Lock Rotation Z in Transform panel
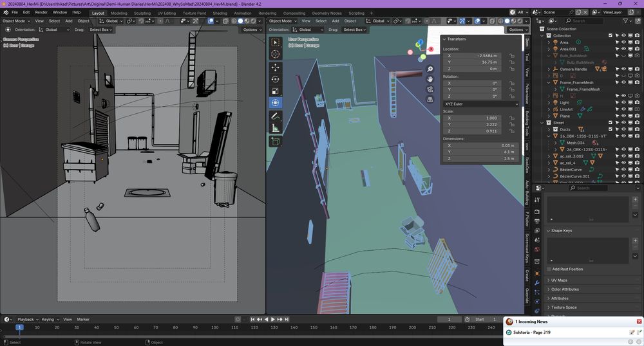644x346 pixels. tap(512, 96)
